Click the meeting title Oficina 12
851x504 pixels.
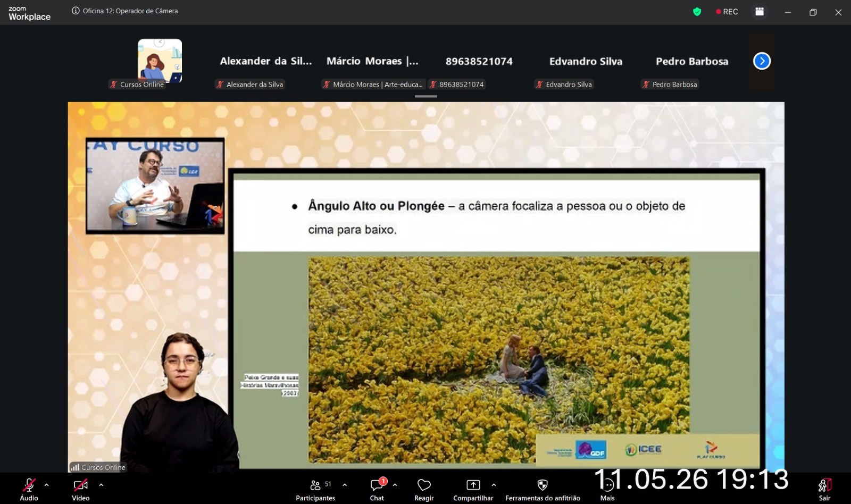tap(130, 11)
